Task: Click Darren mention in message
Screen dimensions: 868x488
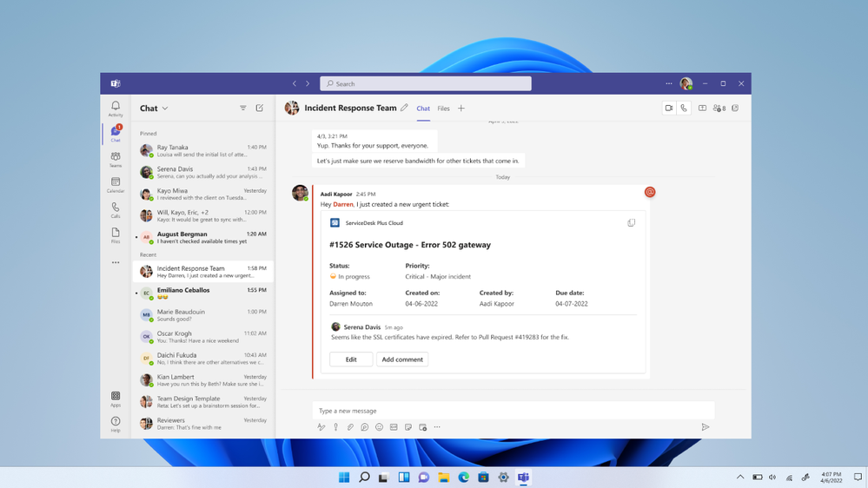Action: click(342, 204)
